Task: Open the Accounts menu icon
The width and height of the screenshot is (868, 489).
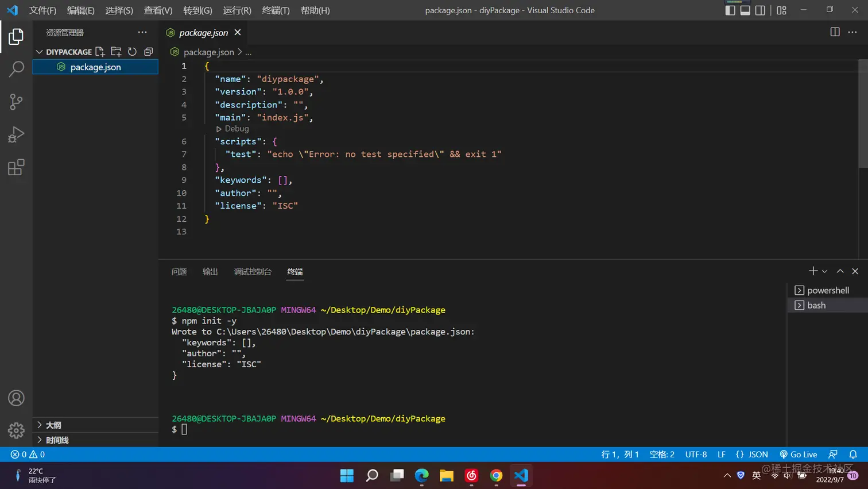Action: (x=16, y=398)
